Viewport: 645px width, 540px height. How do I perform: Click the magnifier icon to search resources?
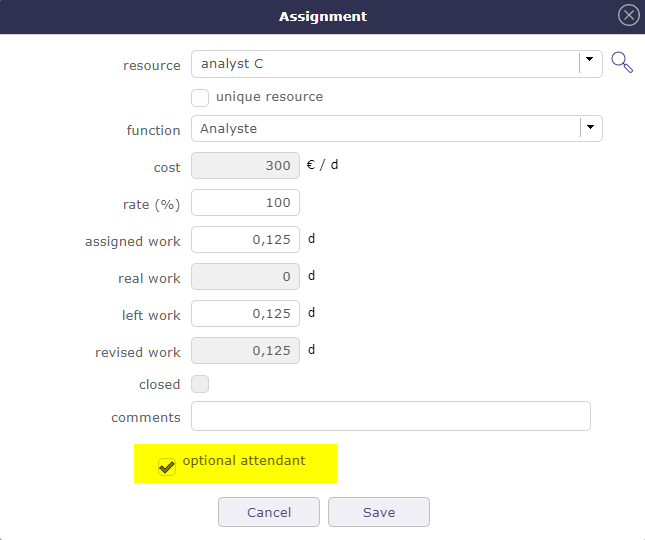(621, 63)
